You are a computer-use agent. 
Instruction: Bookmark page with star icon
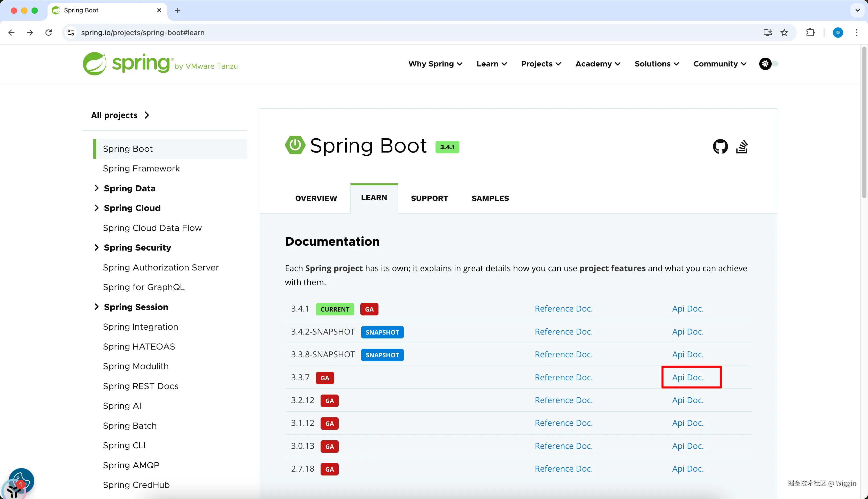(x=784, y=33)
